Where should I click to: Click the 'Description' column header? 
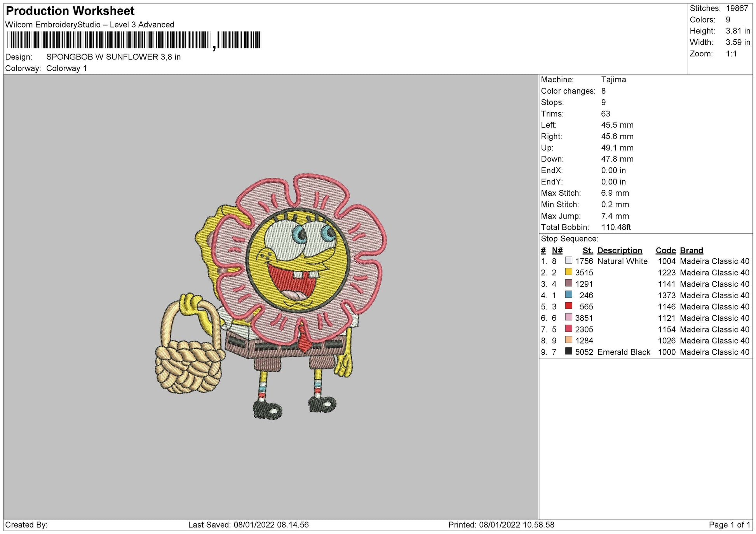[x=620, y=250]
